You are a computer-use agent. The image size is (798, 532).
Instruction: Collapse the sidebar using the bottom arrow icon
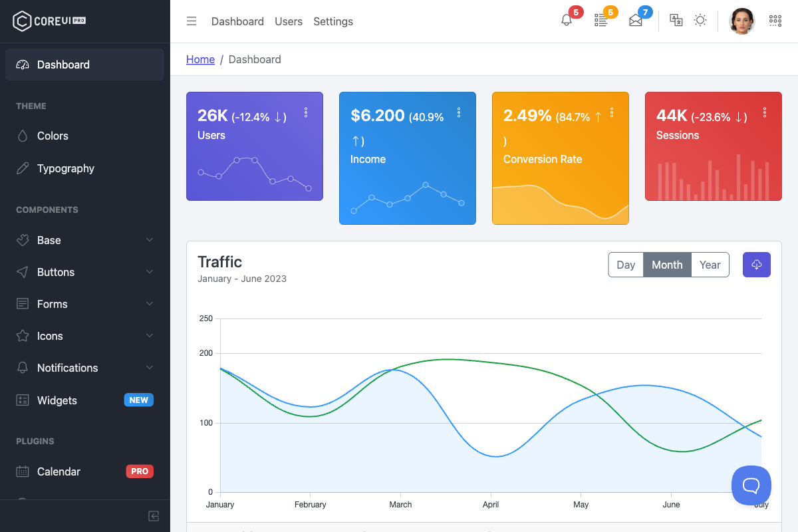click(x=154, y=515)
